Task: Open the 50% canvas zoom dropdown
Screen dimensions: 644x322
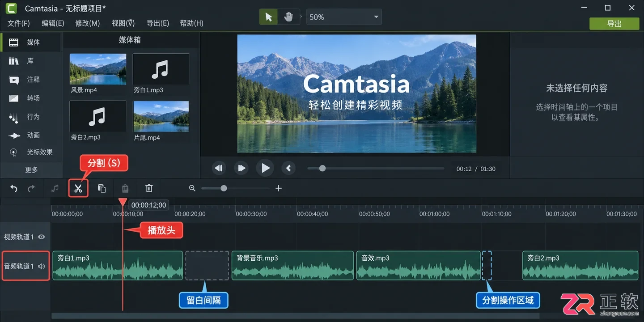Action: click(x=344, y=17)
